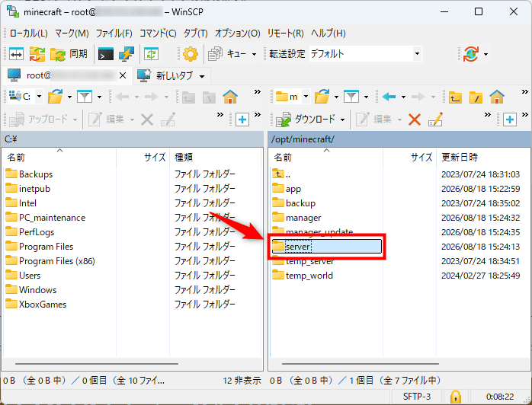Click the globe reconnect session icon
The image size is (532, 405).
pos(470,54)
